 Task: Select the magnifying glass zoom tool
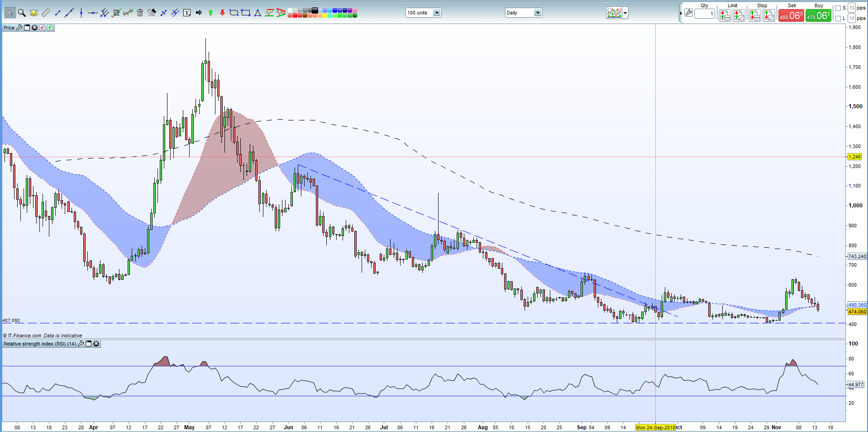pyautogui.click(x=22, y=13)
